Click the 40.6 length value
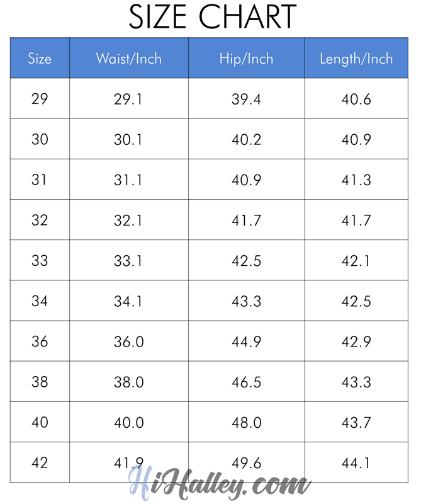The height and width of the screenshot is (504, 421). 356,99
